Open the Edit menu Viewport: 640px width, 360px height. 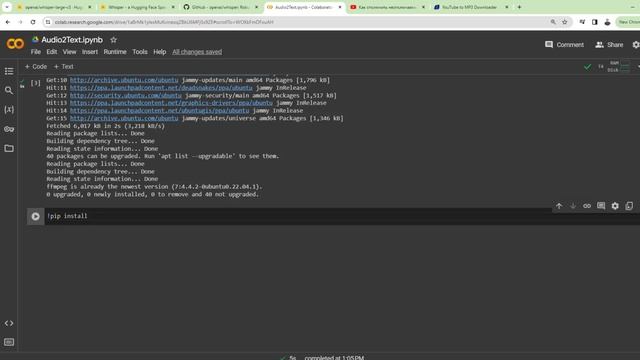pos(51,52)
